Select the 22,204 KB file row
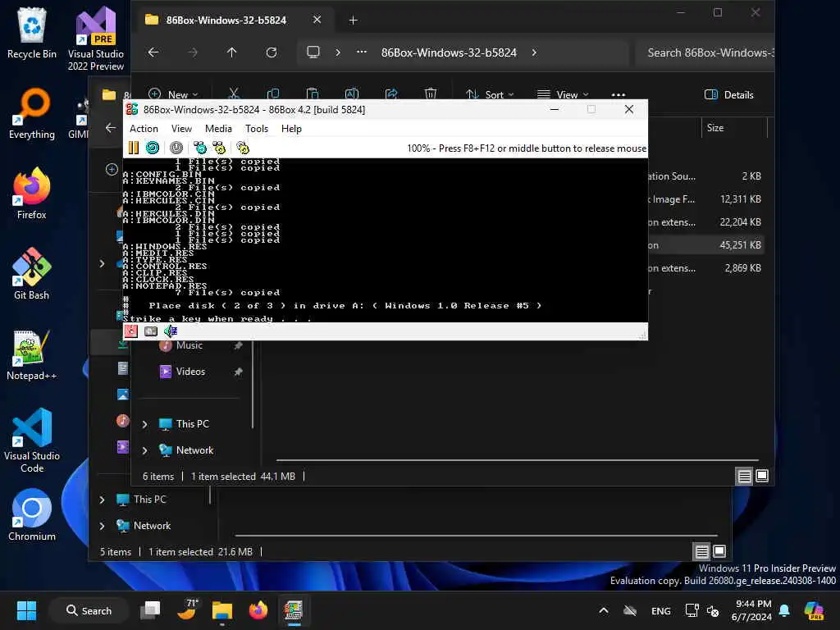 [706, 221]
